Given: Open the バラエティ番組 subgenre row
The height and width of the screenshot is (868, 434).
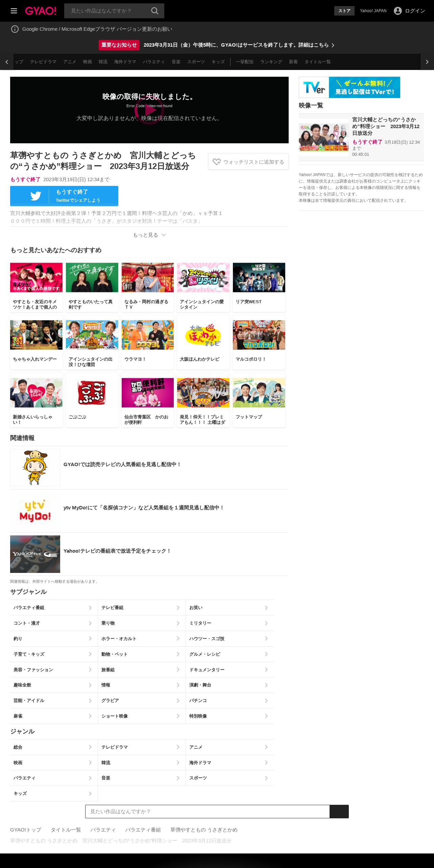Looking at the screenshot, I should 54,608.
